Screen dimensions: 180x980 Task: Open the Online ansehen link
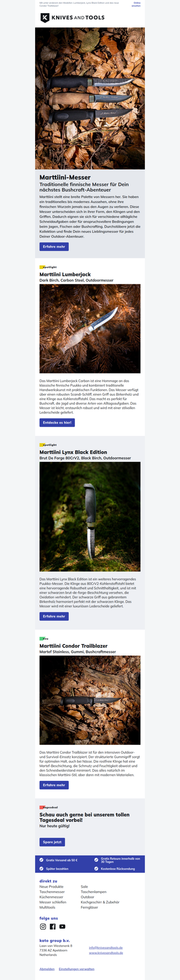click(136, 4)
